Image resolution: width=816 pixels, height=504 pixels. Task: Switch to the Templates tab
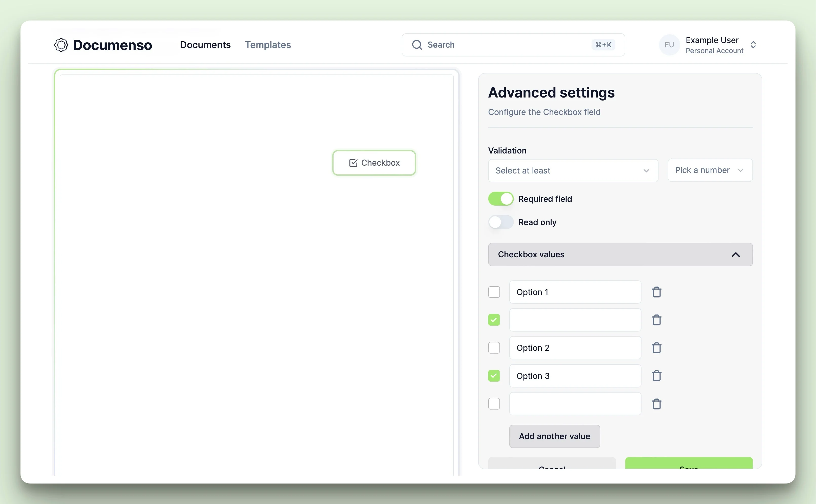(x=268, y=45)
